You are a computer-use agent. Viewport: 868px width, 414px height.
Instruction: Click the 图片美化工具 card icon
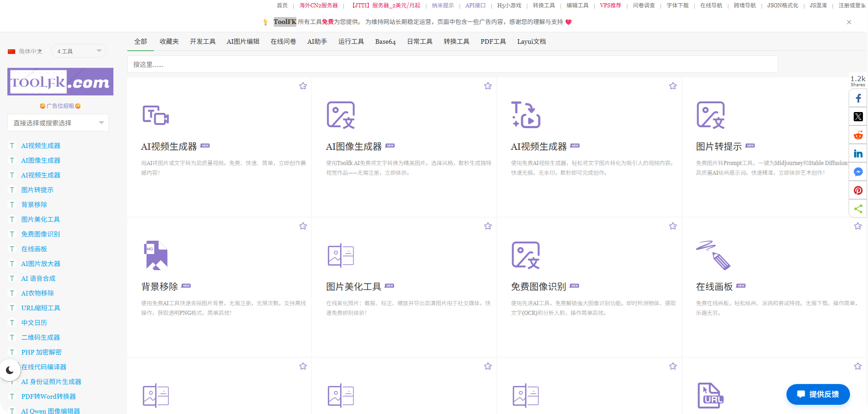coord(341,255)
